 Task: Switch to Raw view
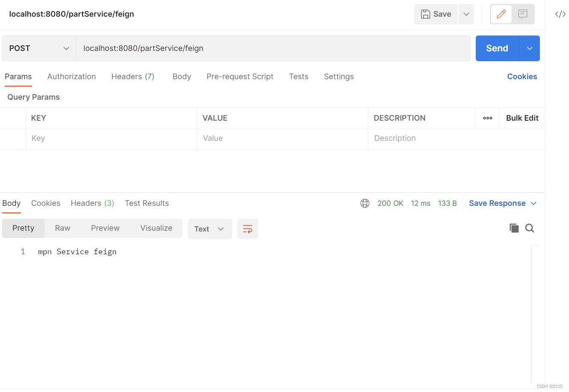tap(62, 228)
